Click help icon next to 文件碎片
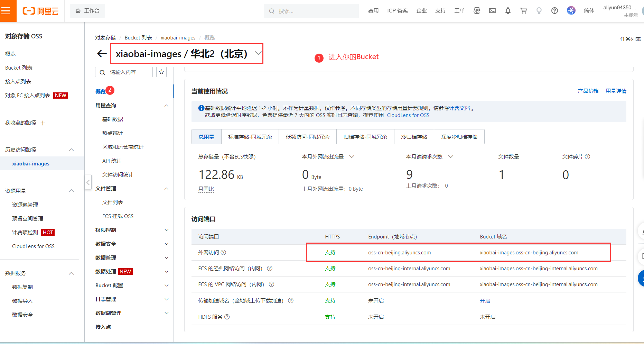644x344 pixels. click(x=587, y=157)
